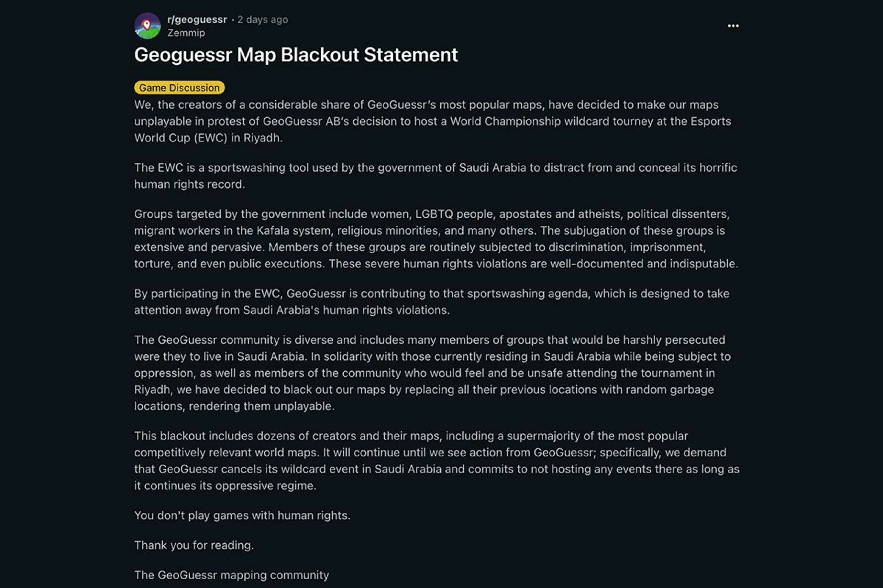The width and height of the screenshot is (883, 588).
Task: Click the paragraph starting 'The EWC is a sportswashing'
Action: [436, 176]
